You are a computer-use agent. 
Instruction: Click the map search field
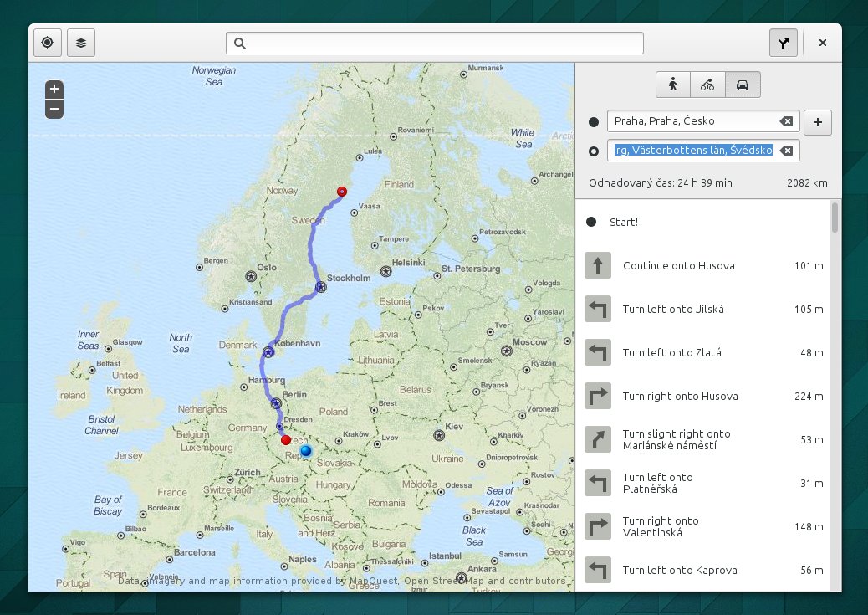435,43
